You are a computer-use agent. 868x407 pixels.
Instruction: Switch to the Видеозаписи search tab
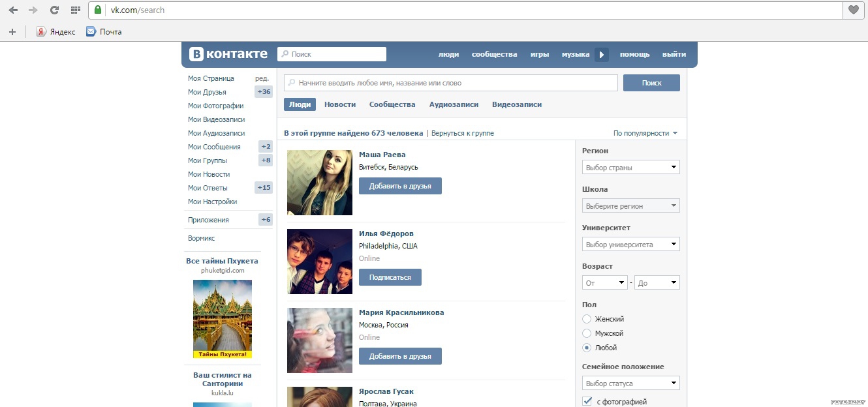(517, 104)
